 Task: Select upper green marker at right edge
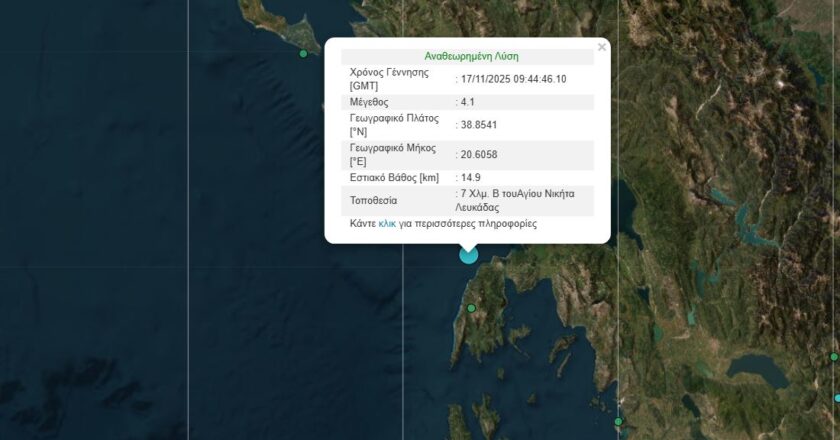(x=836, y=357)
